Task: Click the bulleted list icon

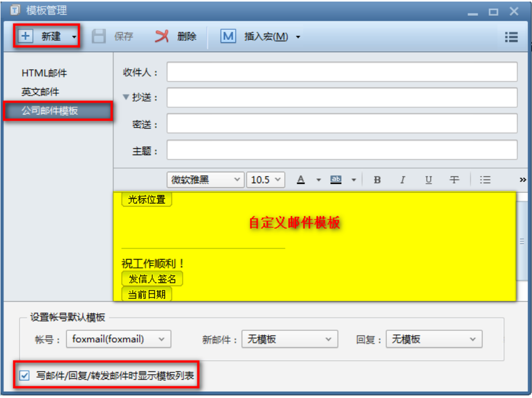Action: [x=485, y=179]
